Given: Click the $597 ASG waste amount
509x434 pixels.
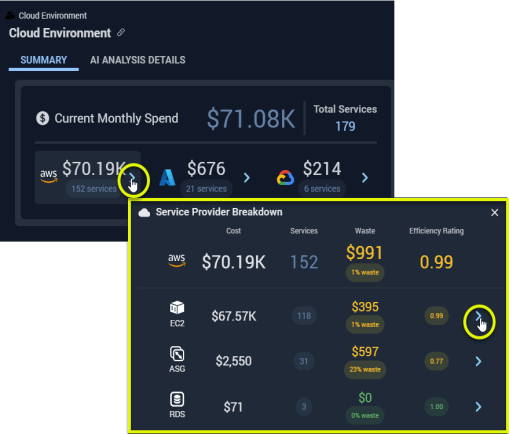Looking at the screenshot, I should pos(365,352).
